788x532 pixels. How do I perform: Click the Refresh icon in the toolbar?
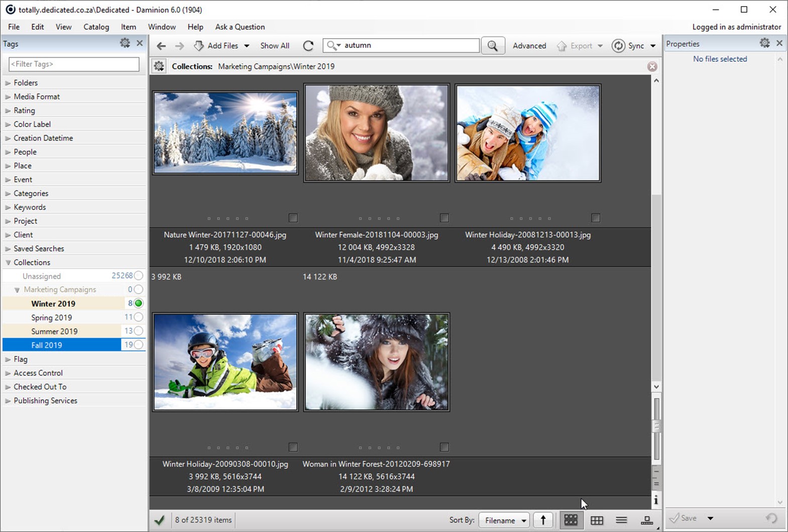point(308,46)
